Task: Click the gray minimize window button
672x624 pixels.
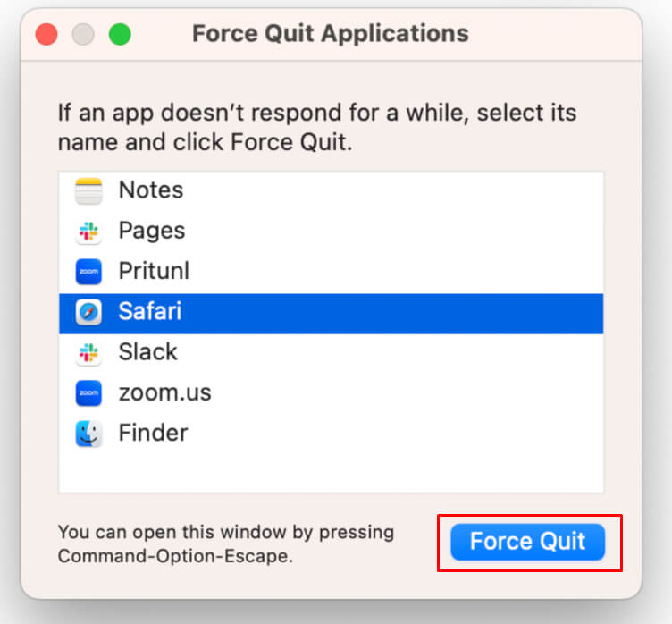Action: pyautogui.click(x=83, y=35)
